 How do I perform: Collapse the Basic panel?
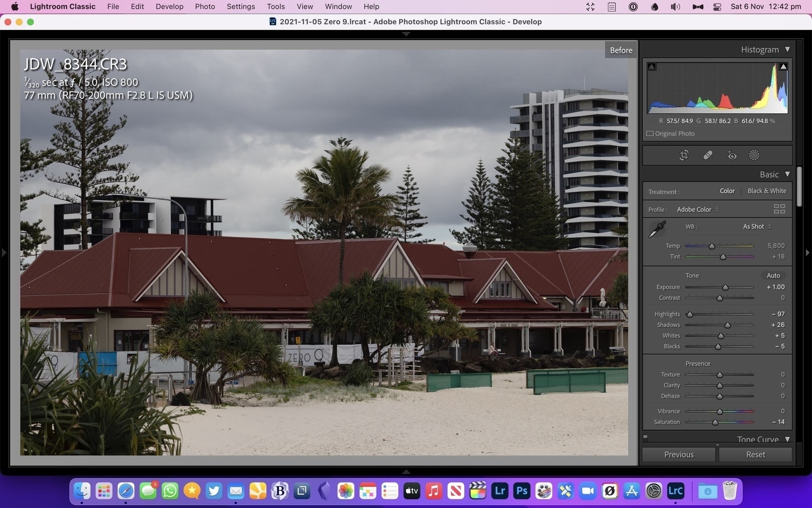pyautogui.click(x=787, y=174)
